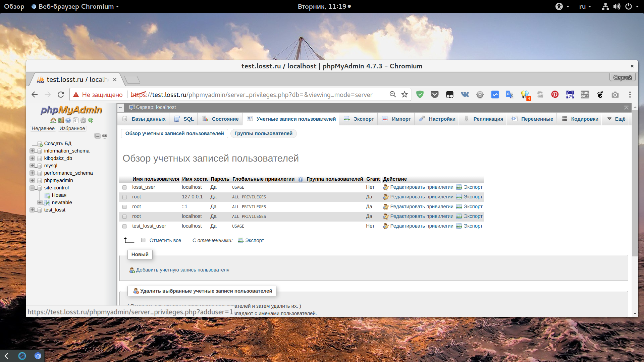
Task: Check the root localhost row checkbox
Action: pyautogui.click(x=124, y=217)
